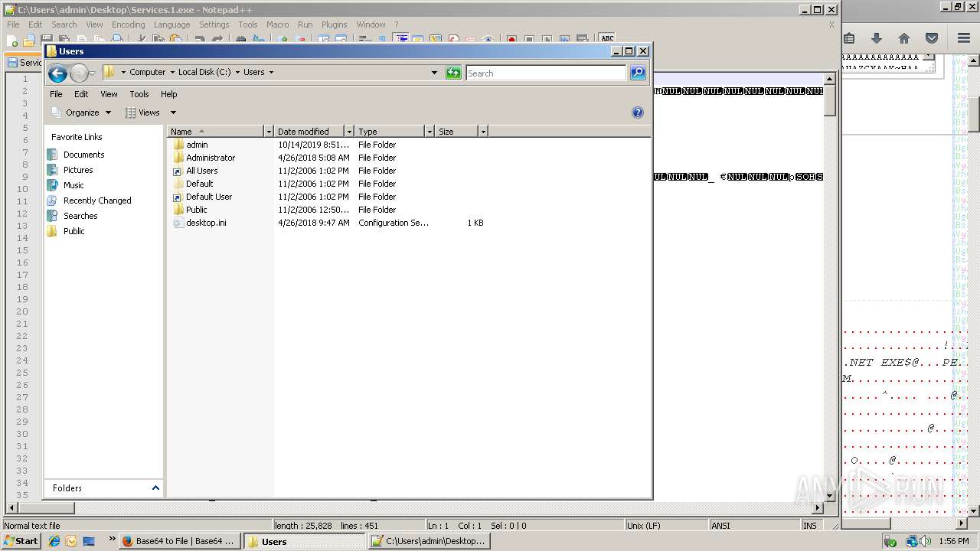The height and width of the screenshot is (551, 980).
Task: Click the Windows Start button
Action: click(21, 541)
